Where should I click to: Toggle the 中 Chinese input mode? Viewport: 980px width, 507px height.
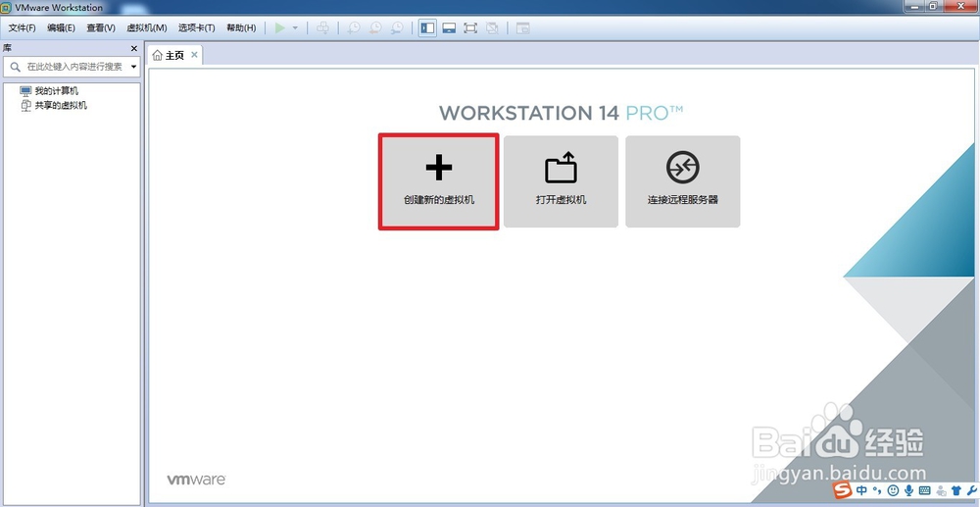pos(861,490)
